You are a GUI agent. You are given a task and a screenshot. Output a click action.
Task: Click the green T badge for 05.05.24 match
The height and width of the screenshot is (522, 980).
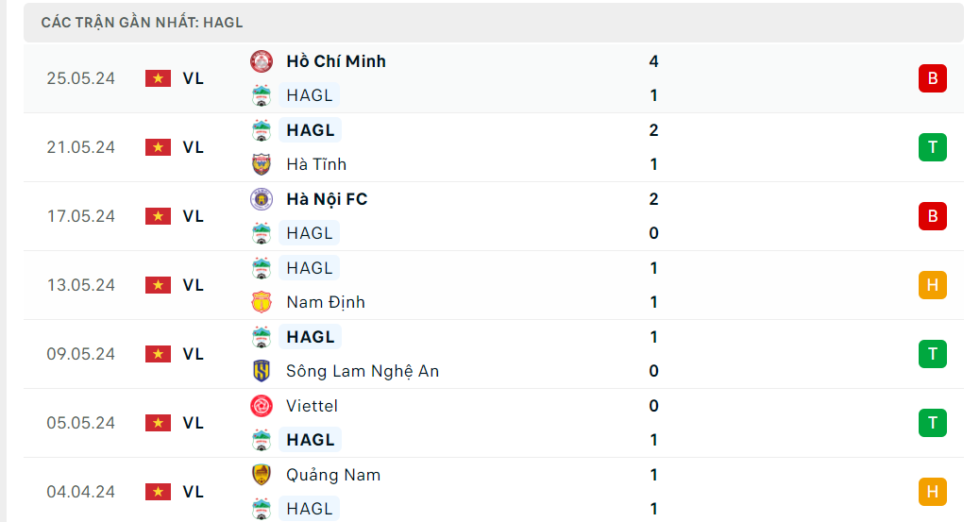coord(932,423)
